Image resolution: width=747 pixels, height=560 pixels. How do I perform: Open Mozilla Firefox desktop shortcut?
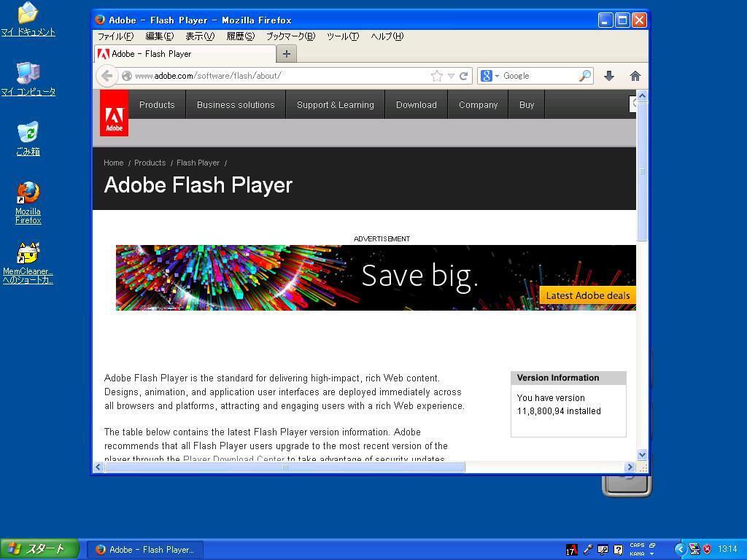click(x=28, y=202)
